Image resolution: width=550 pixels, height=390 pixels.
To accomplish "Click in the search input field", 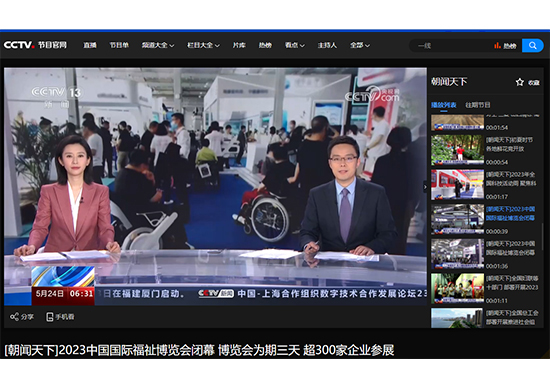I will tap(452, 46).
